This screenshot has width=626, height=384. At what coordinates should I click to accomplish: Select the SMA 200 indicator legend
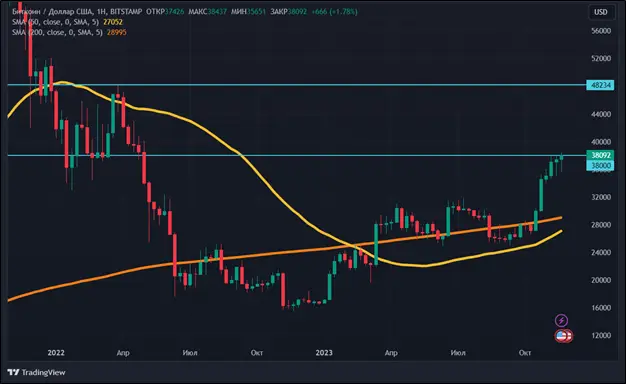57,32
